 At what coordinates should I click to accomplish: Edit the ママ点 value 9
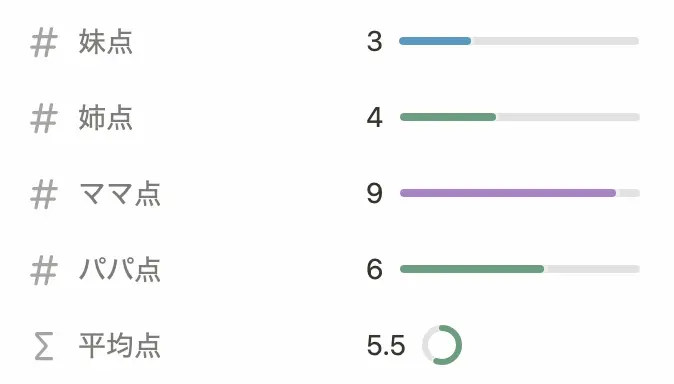(374, 194)
